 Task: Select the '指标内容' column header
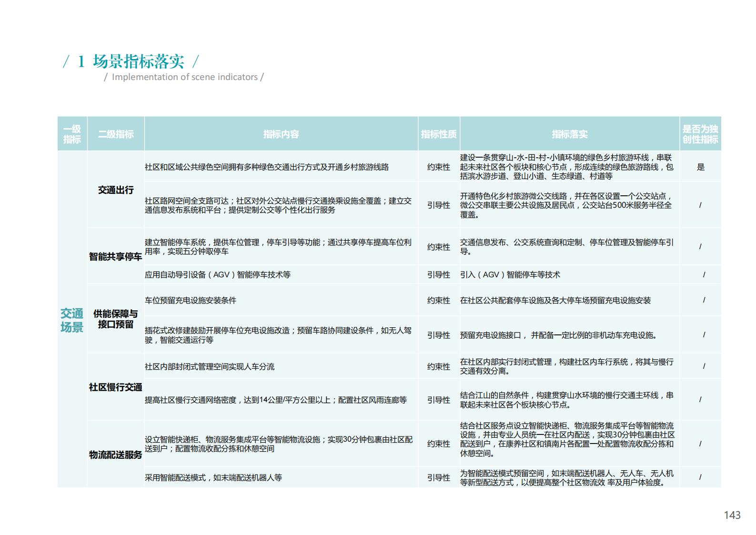tap(281, 134)
